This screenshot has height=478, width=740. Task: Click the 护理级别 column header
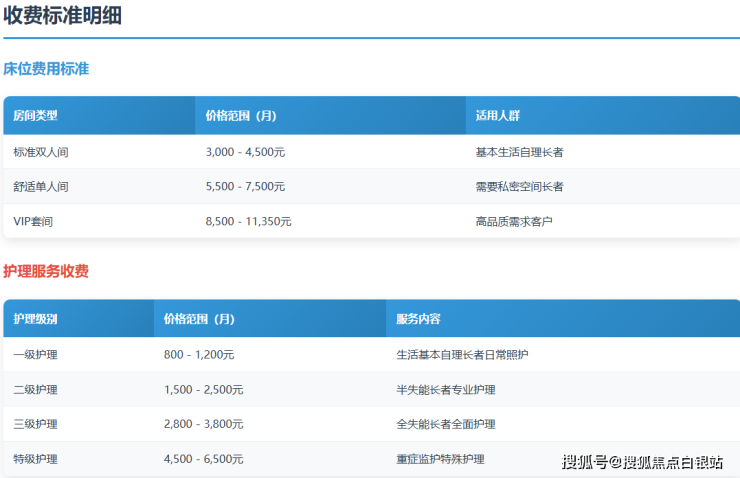click(35, 319)
